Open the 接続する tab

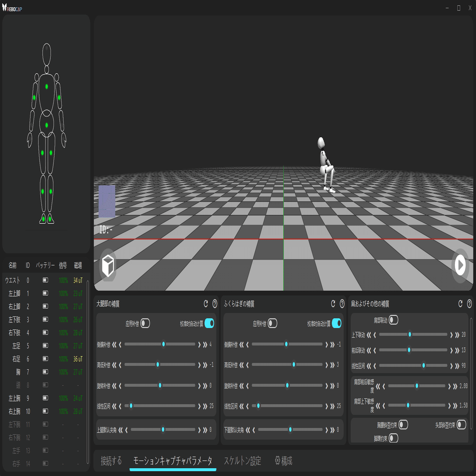pos(111,460)
